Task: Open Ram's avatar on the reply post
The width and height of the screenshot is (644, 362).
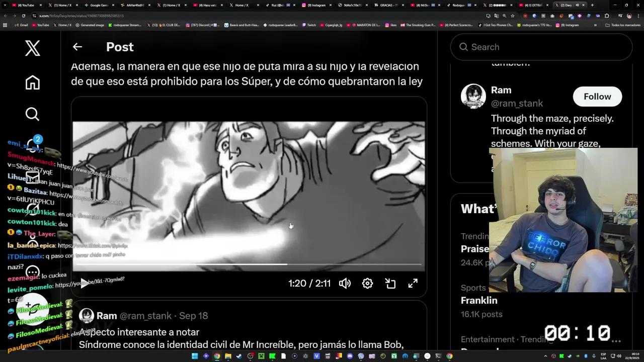Action: pos(87,316)
